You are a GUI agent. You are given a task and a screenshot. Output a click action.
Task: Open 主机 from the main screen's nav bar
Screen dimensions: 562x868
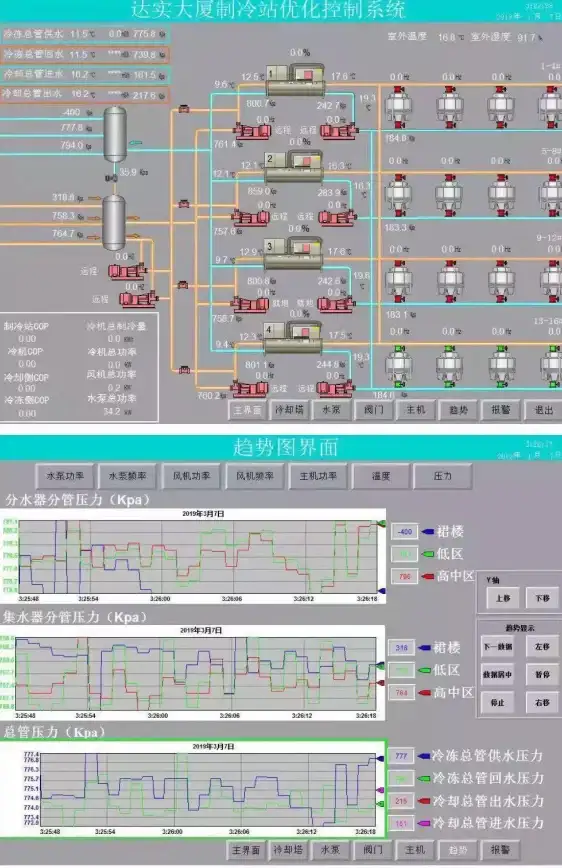coord(416,410)
